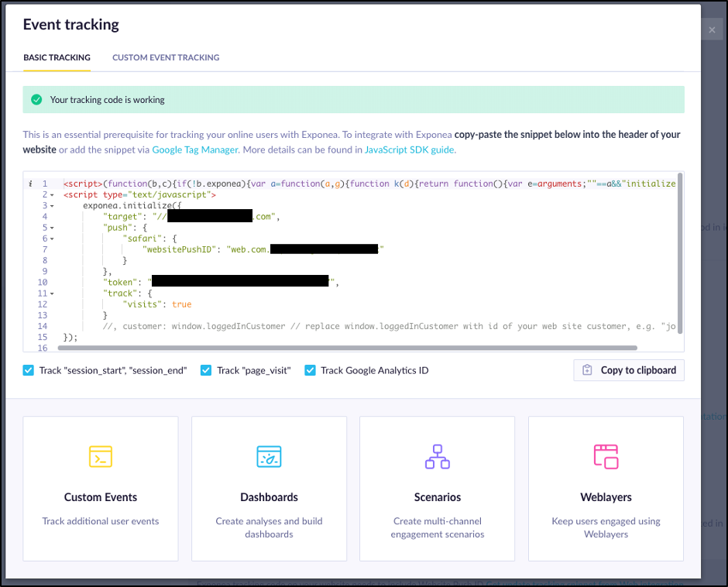Click the vertical scrollbar of code editor
Viewport: 728px width, 587px height.
(680, 253)
